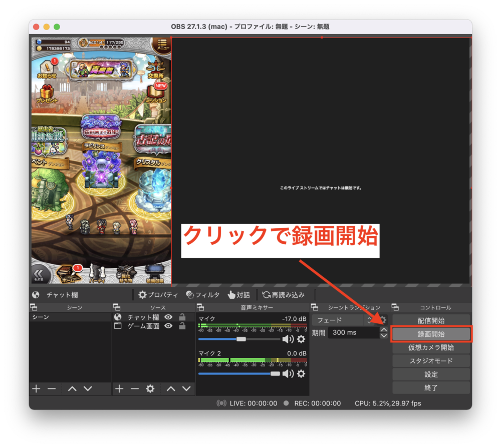Click the "LIVE: 00:00:00" status text
Viewport: 501px width, 448px height.
(254, 403)
